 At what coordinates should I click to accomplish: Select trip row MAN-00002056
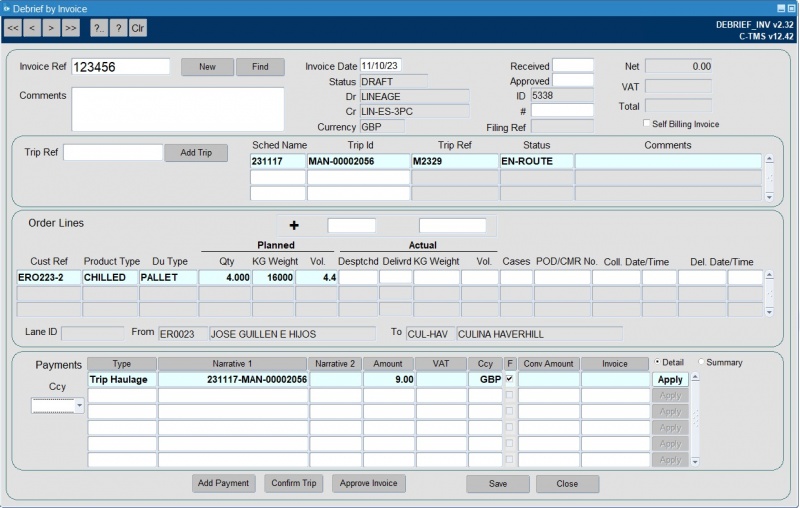[x=358, y=161]
